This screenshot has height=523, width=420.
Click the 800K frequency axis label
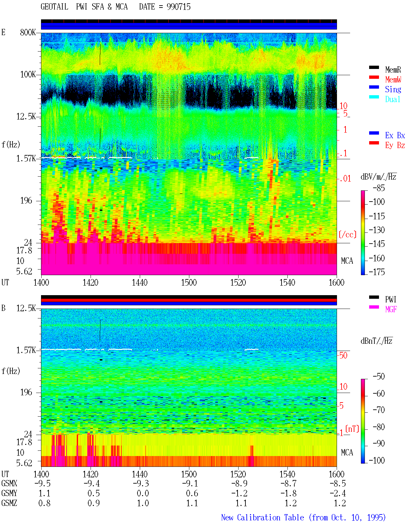[x=28, y=33]
